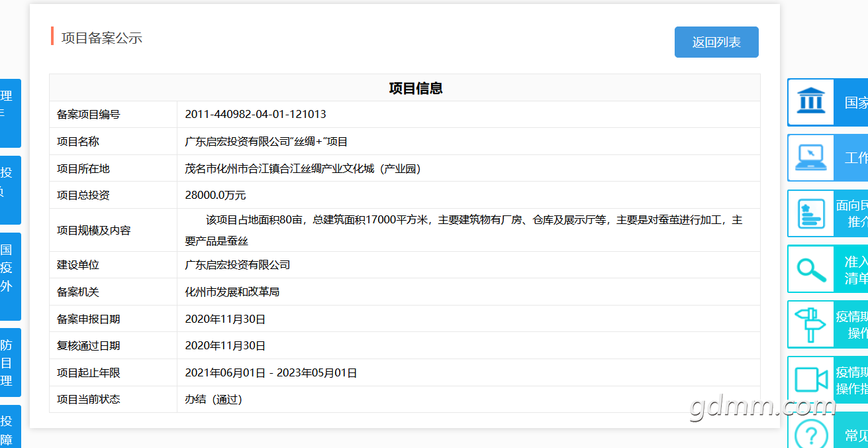Click the 复核通过日期 row label
868x448 pixels.
(89, 346)
